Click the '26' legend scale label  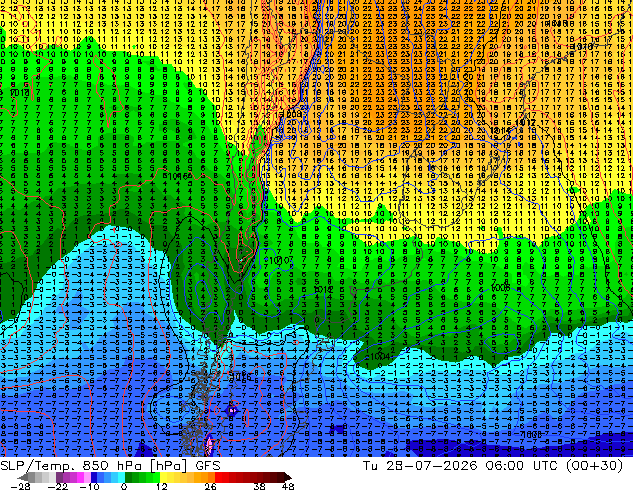pyautogui.click(x=210, y=486)
